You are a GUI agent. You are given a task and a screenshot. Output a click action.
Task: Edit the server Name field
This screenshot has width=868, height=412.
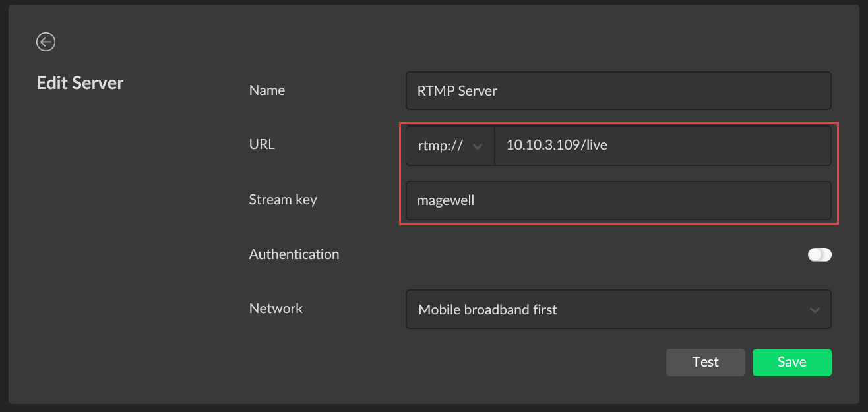pos(619,90)
